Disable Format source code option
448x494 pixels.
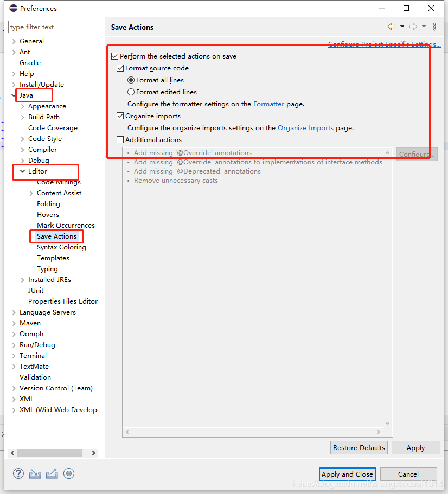120,68
